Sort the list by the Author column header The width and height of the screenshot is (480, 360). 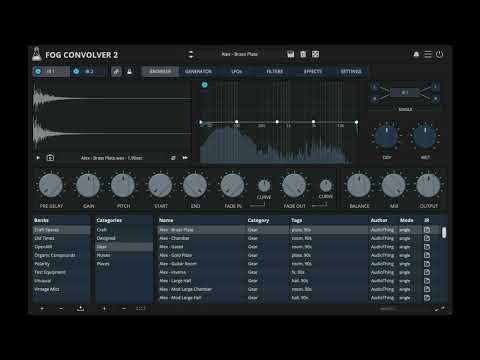[x=379, y=220]
